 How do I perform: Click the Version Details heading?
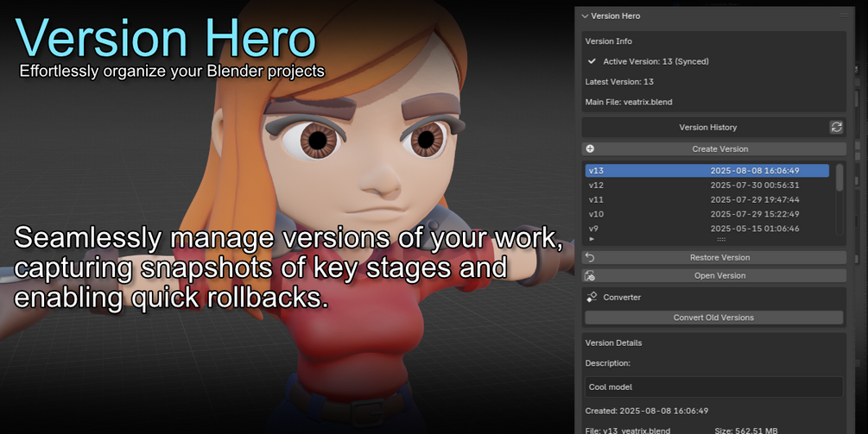[x=613, y=343]
